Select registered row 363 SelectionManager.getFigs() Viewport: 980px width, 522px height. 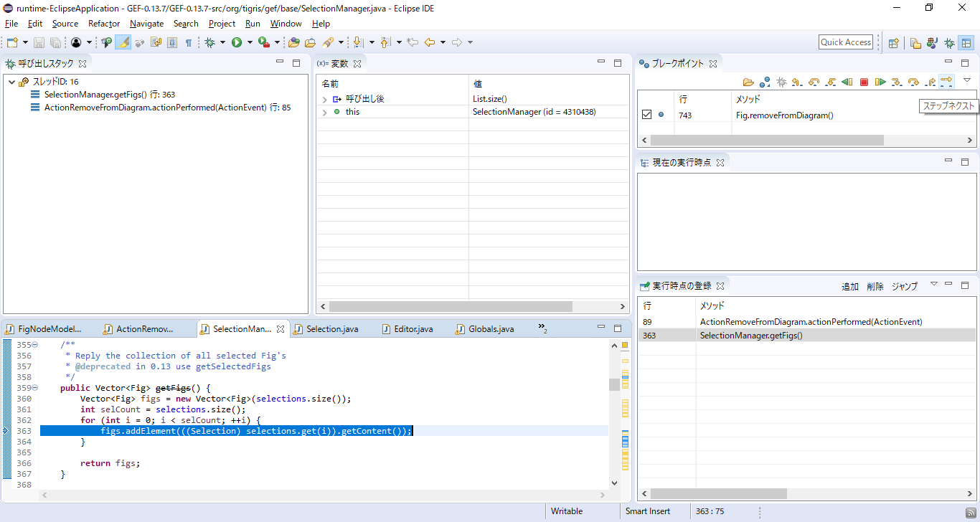[x=807, y=336]
